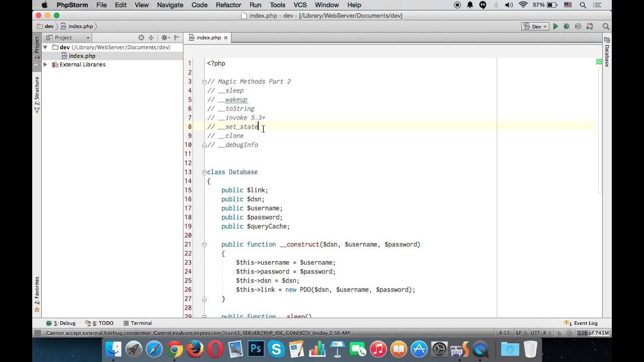Click the Wi-Fi status icon
644x362 pixels.
pos(523,5)
